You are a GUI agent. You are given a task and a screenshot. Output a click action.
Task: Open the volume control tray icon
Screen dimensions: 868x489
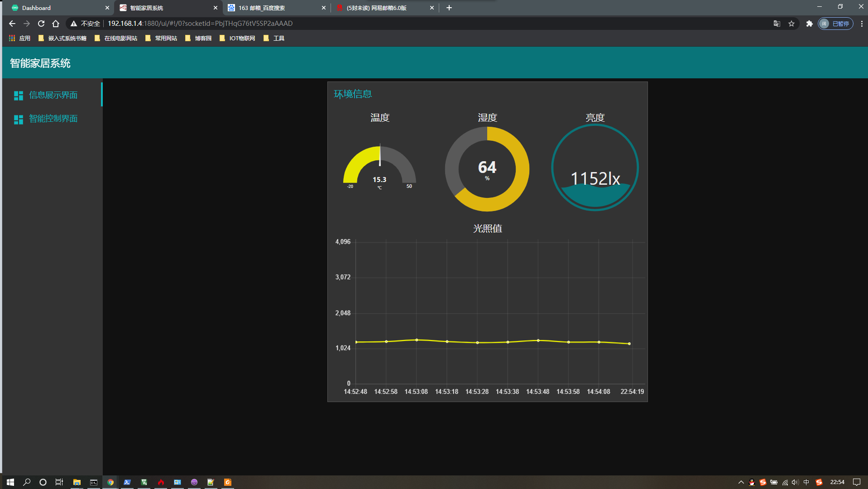click(x=795, y=482)
